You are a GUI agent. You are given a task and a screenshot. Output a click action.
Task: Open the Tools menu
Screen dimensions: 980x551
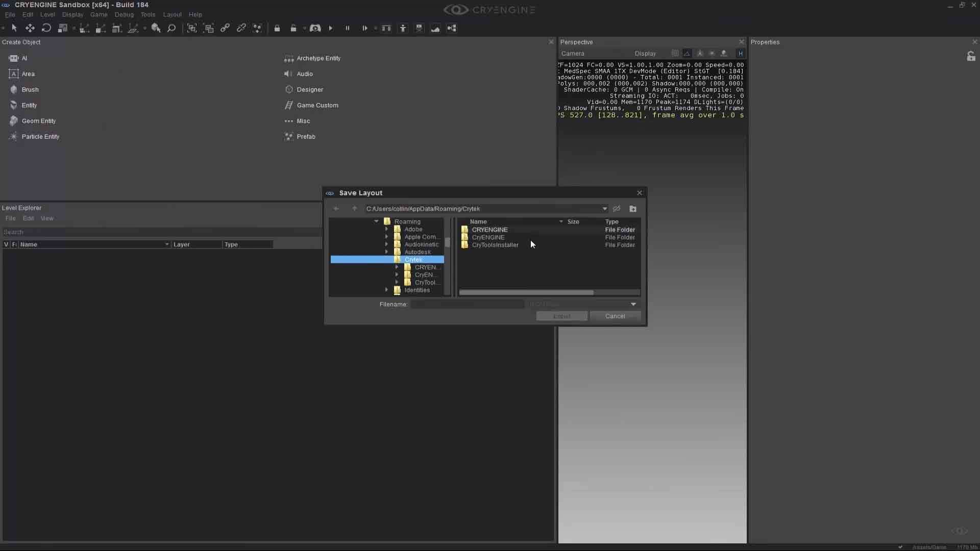[148, 14]
